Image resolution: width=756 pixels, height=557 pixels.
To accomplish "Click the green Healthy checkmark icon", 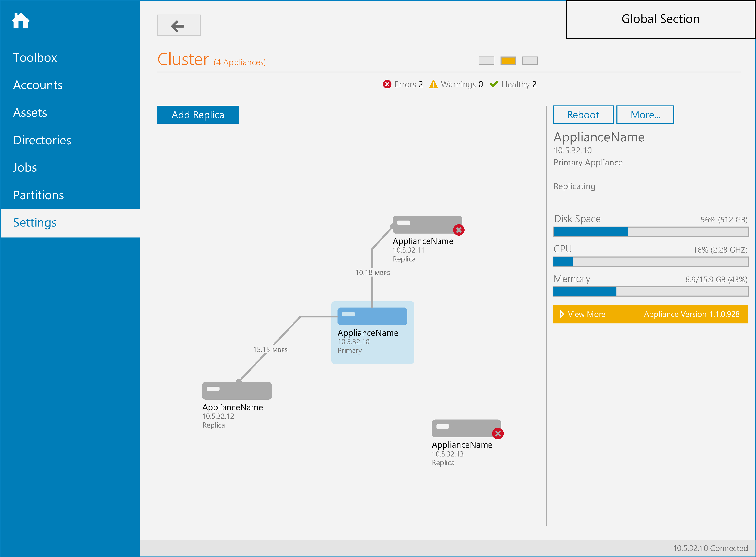I will tap(494, 84).
